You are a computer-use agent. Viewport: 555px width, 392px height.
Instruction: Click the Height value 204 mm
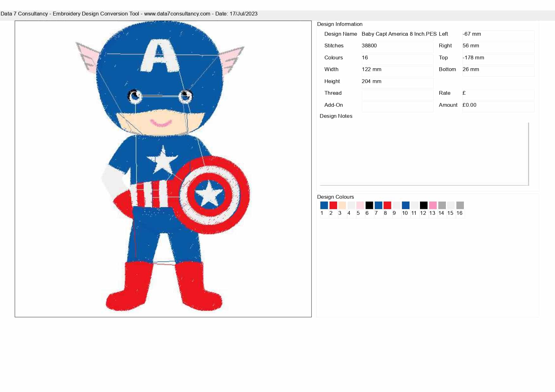[x=398, y=83]
